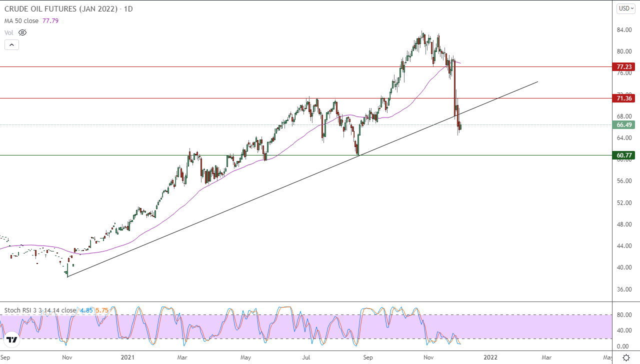
Task: Open the USD currency dropdown
Action: (x=626, y=8)
